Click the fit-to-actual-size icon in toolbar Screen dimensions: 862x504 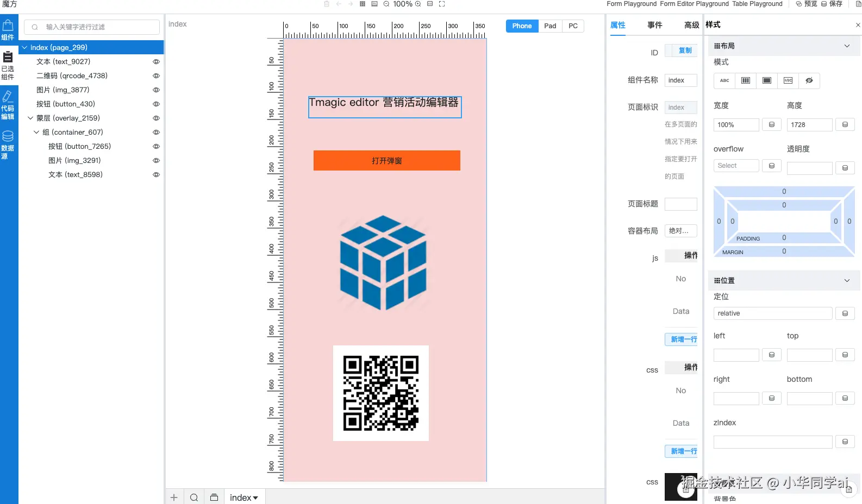(430, 4)
